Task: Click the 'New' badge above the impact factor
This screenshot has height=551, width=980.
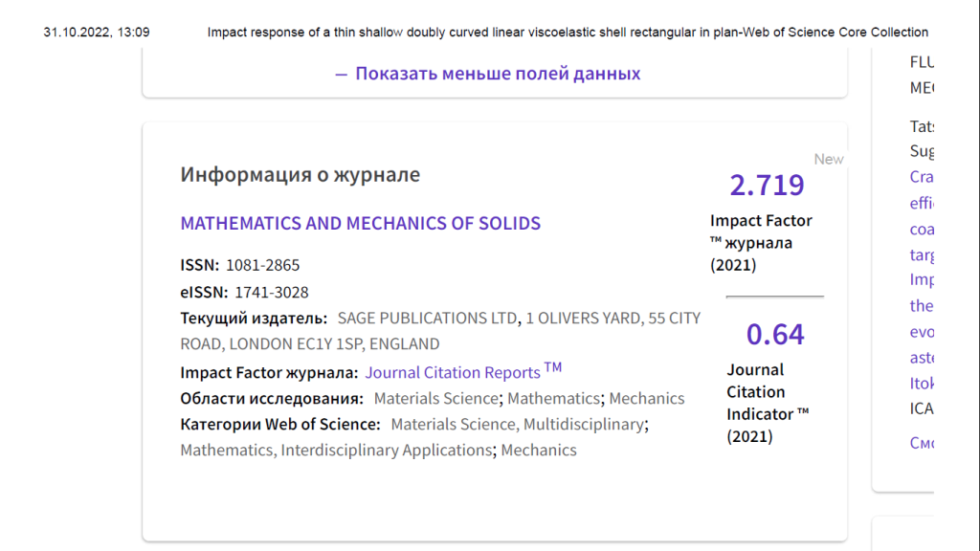Action: click(829, 160)
